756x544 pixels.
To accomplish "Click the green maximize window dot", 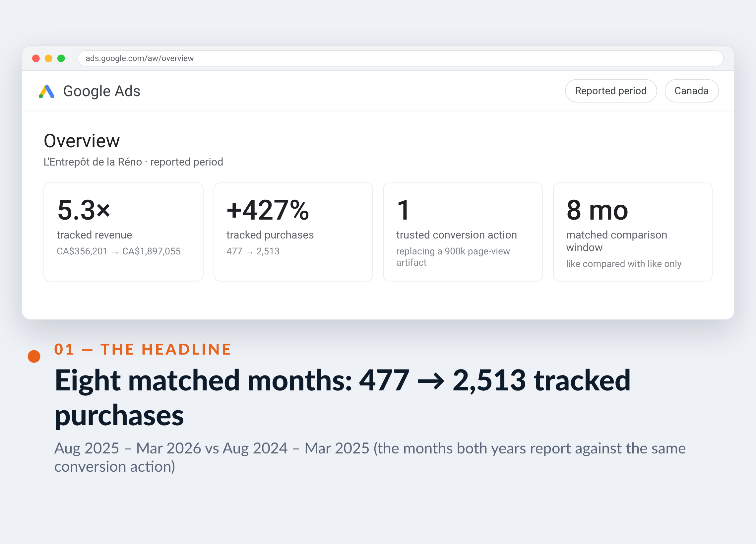I will coord(61,58).
